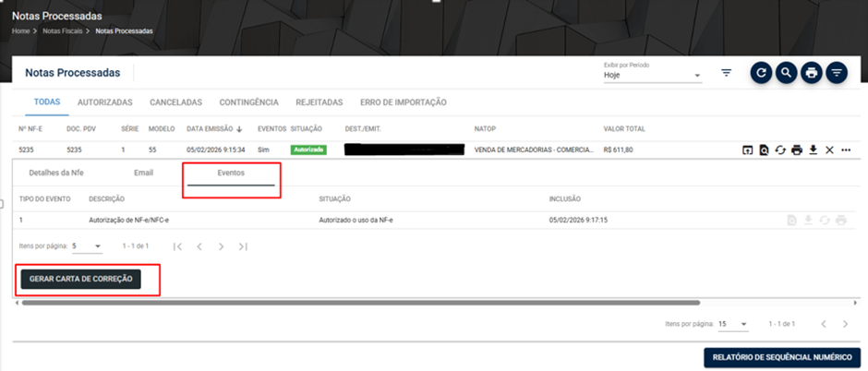Viewport: 868px width, 371px height.
Task: Click the round refresh button in header
Action: pos(761,73)
